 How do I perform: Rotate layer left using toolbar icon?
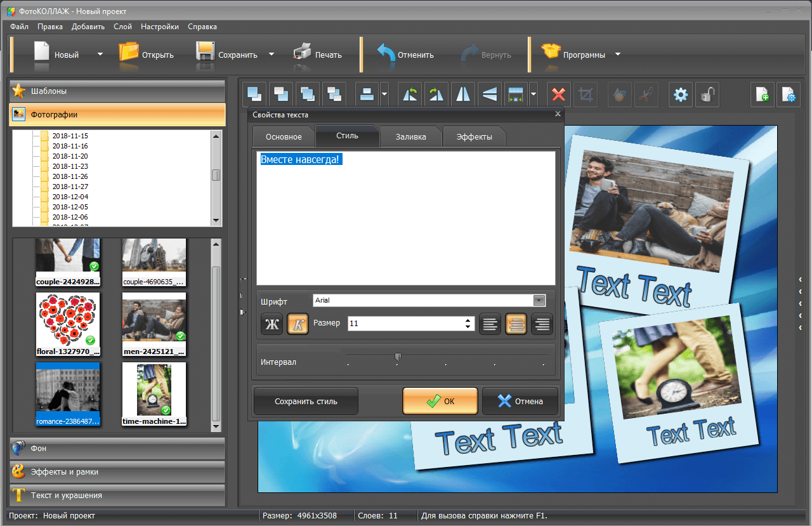click(x=410, y=95)
